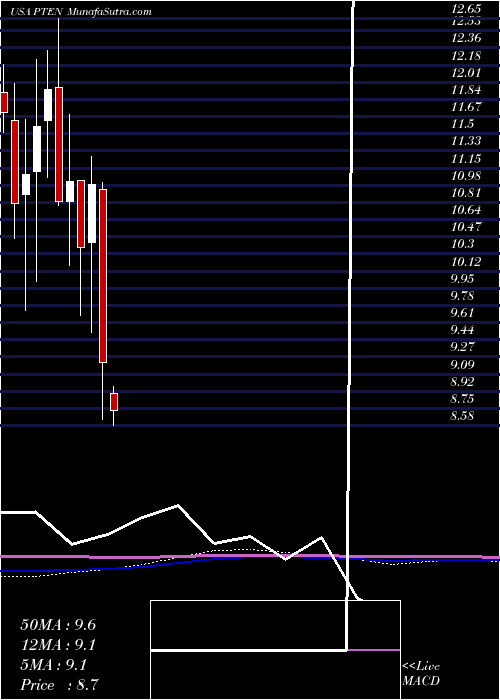This screenshot has width=500, height=700.
Task: Select the Price : 8.7 readout
Action: pyautogui.click(x=59, y=685)
